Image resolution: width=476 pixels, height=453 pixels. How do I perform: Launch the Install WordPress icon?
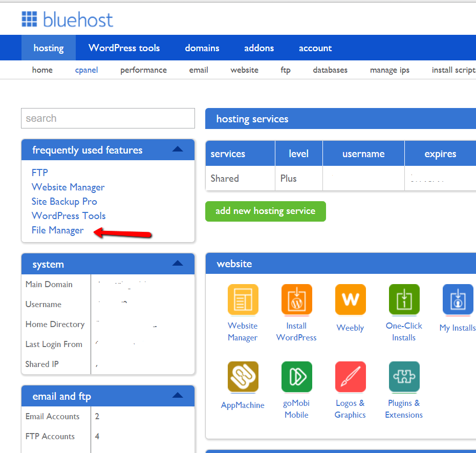point(296,299)
